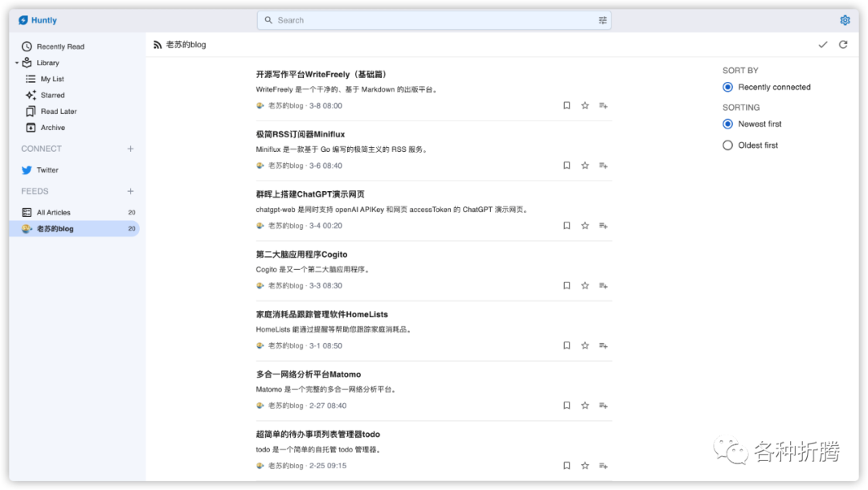Star the WriteFreely article
The width and height of the screenshot is (868, 490).
coord(584,106)
